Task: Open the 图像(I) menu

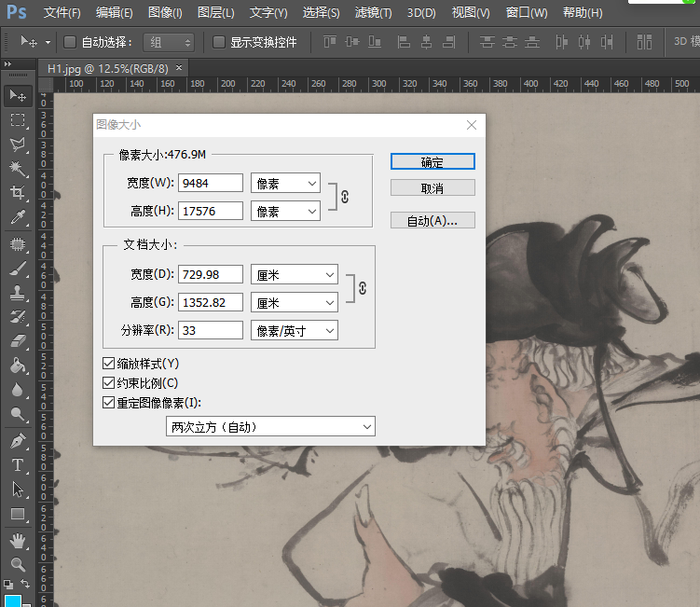Action: pyautogui.click(x=165, y=12)
